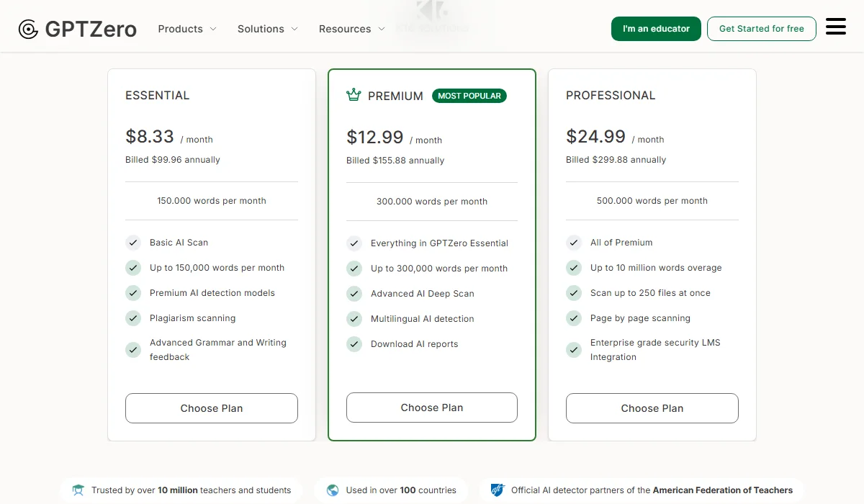
Task: Click the AFT logo beside partners text
Action: (x=497, y=490)
